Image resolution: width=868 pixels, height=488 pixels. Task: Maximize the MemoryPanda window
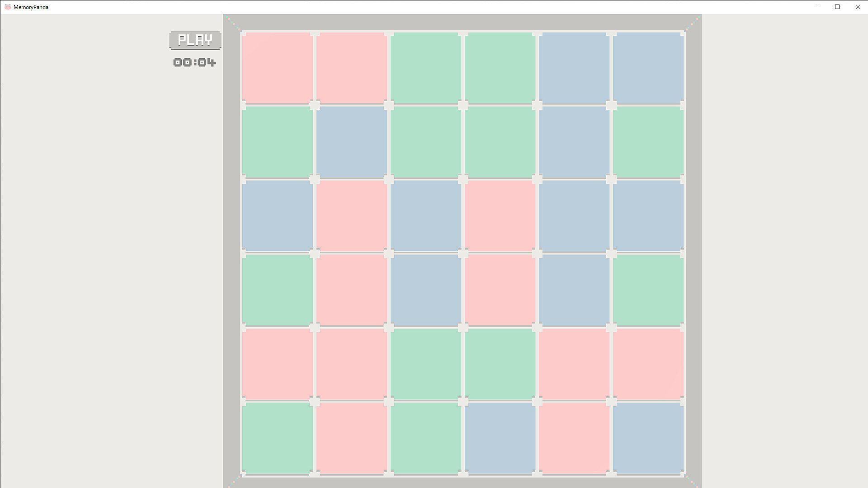[837, 7]
